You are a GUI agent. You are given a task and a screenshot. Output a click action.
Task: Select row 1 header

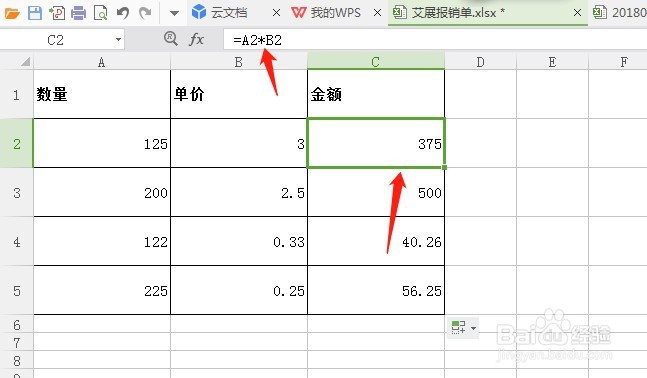[17, 94]
